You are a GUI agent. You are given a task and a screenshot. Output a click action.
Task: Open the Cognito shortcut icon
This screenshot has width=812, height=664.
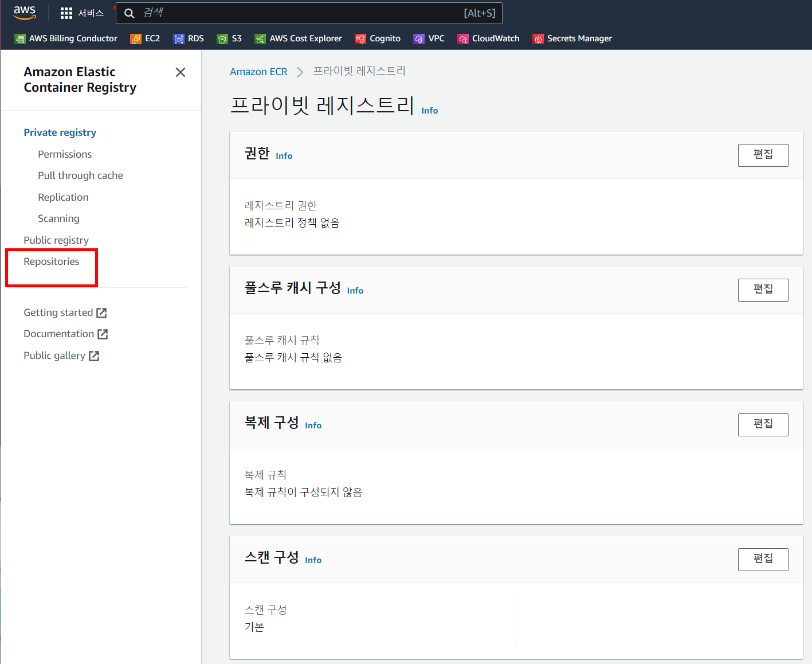[360, 39]
